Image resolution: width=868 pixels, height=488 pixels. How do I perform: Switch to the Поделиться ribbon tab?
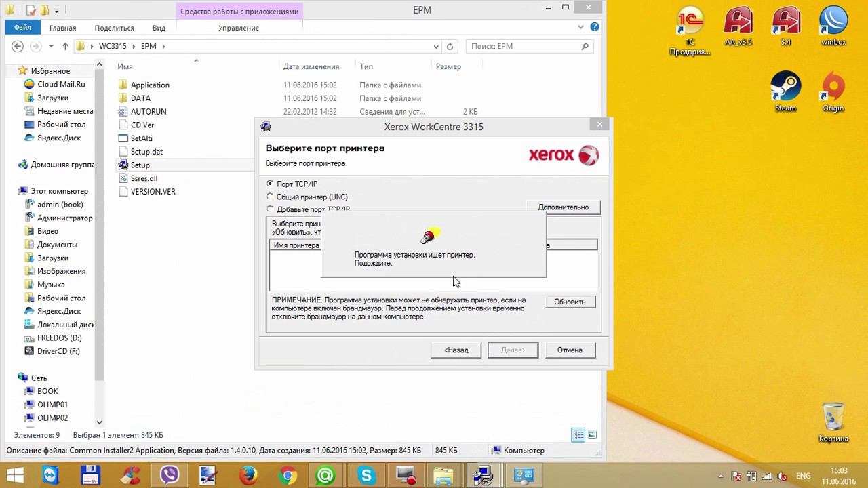click(x=114, y=28)
